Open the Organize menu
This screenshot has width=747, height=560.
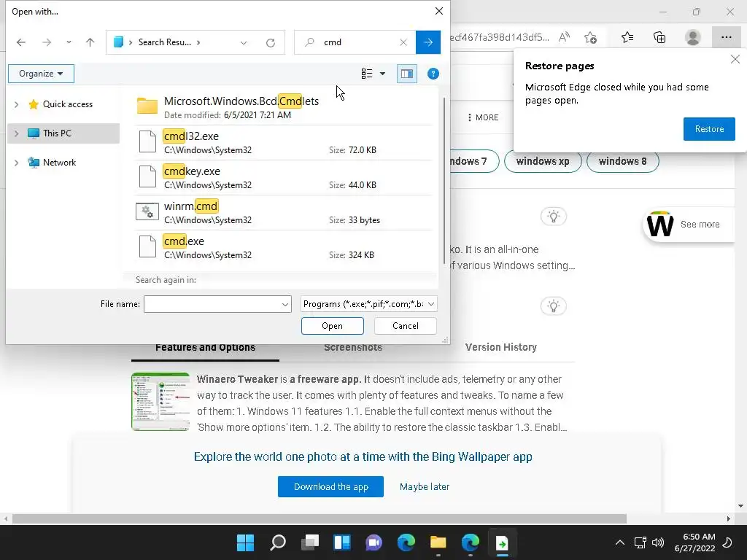coord(41,74)
